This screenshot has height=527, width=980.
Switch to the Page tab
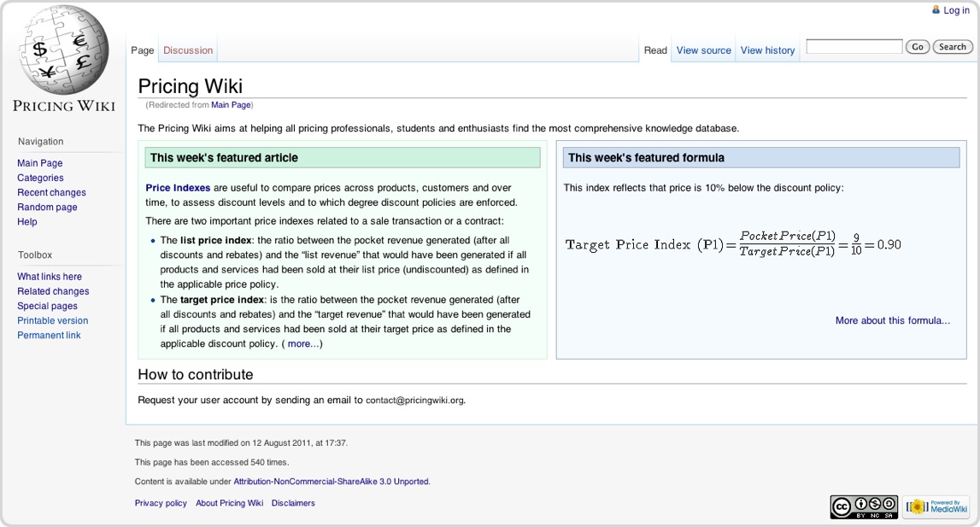click(143, 50)
